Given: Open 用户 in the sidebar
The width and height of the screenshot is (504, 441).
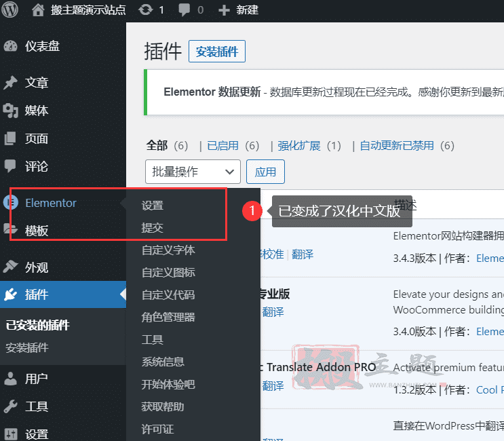Looking at the screenshot, I should pos(37,379).
